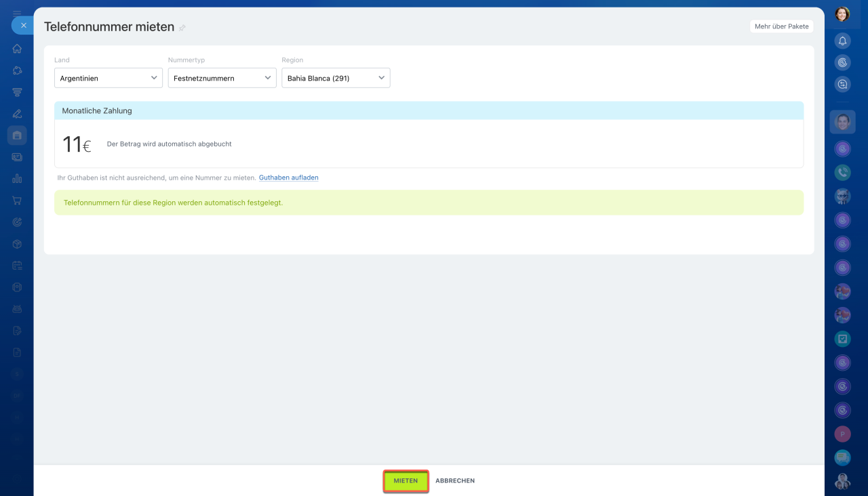Click the green MIETEN button
This screenshot has width=868, height=496.
click(406, 480)
